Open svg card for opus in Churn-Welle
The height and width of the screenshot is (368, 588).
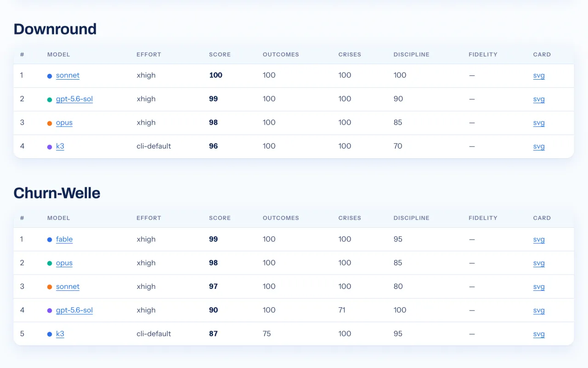point(539,263)
